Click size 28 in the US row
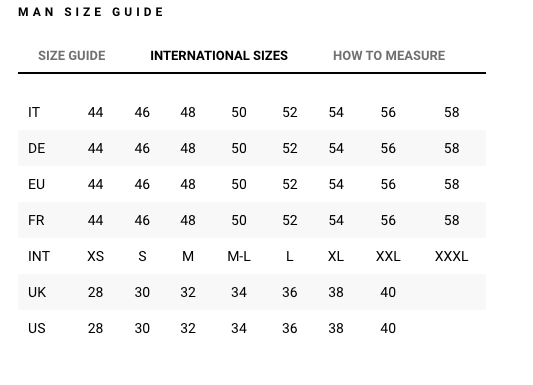Viewport: 533px width, 385px height. click(96, 329)
